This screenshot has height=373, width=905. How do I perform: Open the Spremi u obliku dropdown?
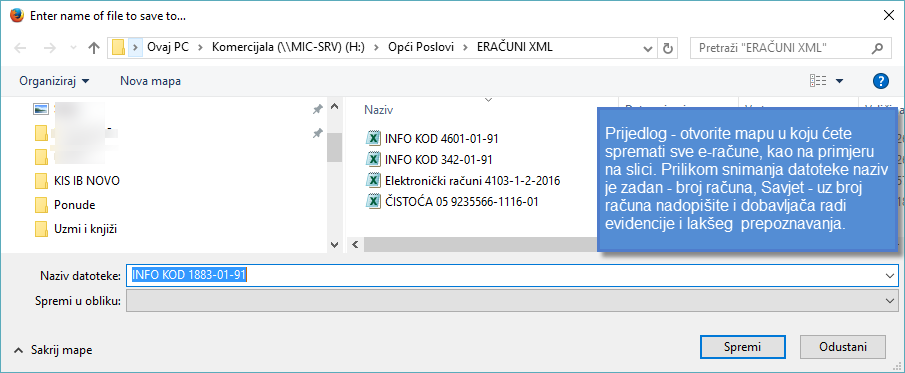[x=512, y=301]
